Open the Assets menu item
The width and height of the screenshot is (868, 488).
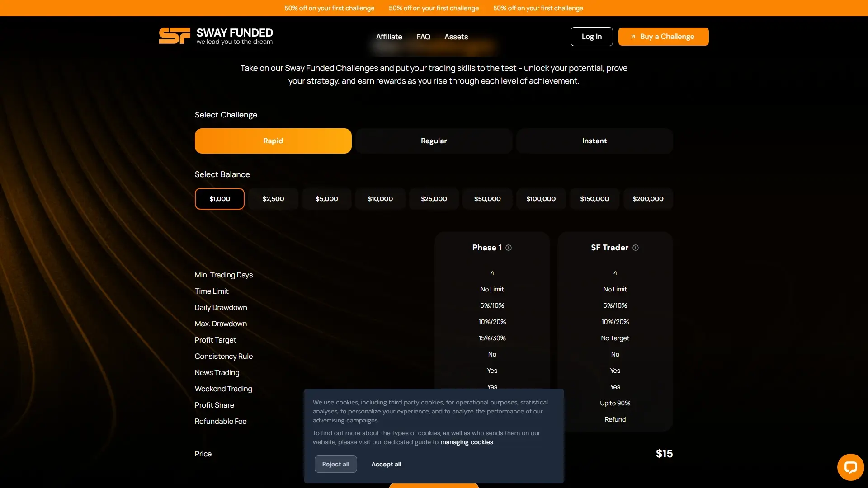[x=456, y=37]
